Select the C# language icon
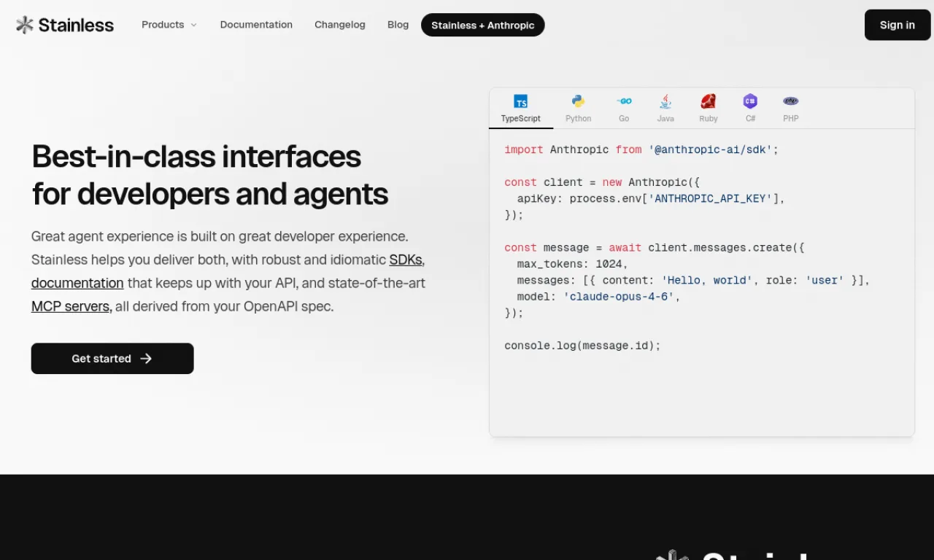Screen dimensions: 934x560 (x=750, y=101)
